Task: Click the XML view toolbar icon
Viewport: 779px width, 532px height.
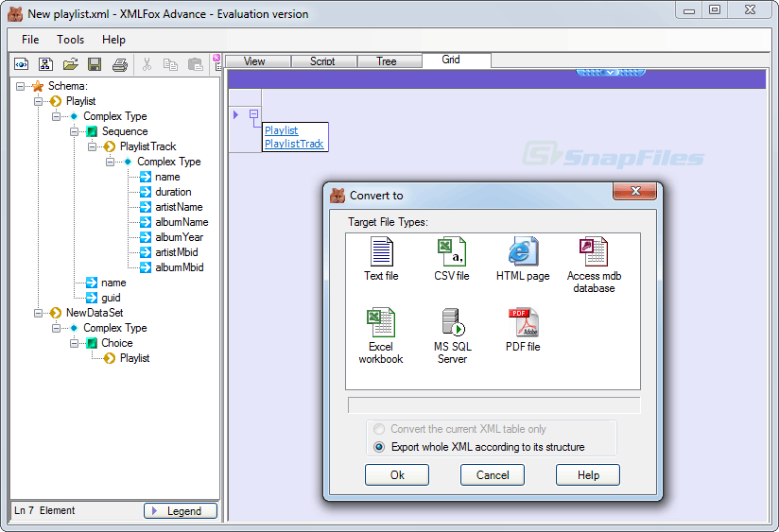Action: tap(22, 64)
